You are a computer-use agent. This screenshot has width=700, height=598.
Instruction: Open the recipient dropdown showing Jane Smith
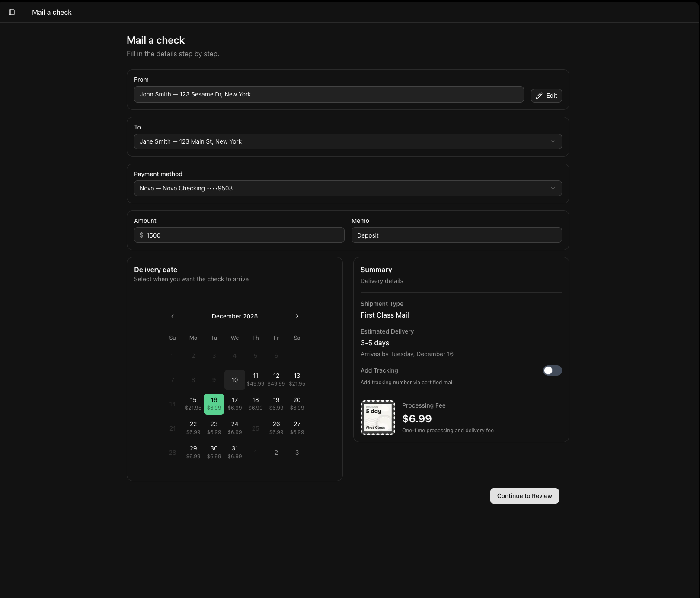coord(348,141)
